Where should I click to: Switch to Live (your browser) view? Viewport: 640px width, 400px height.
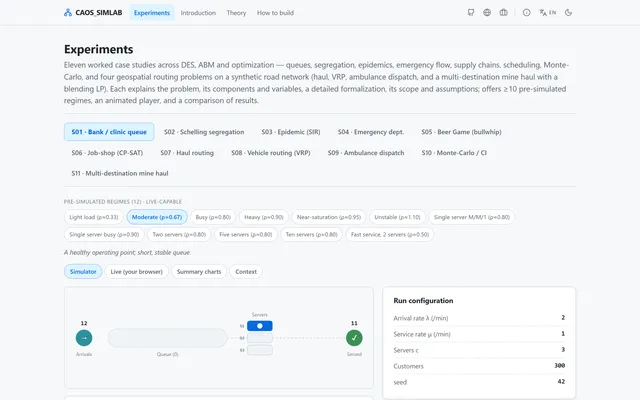pos(136,271)
